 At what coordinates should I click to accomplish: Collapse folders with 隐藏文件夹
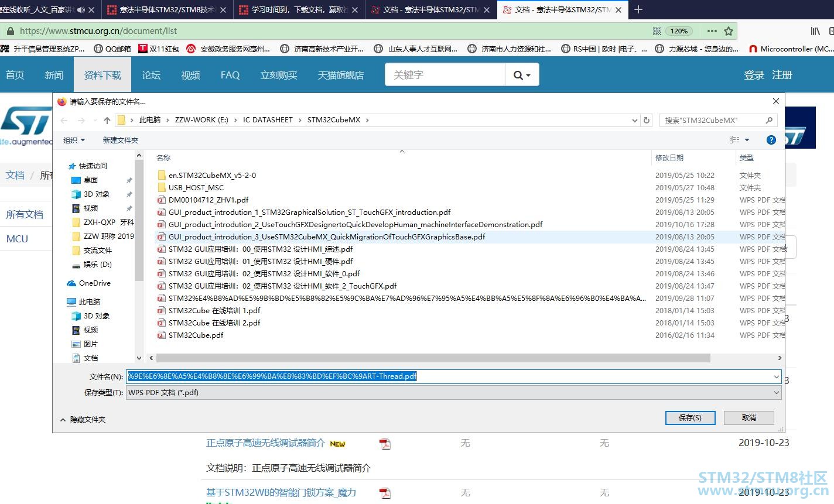click(x=83, y=419)
